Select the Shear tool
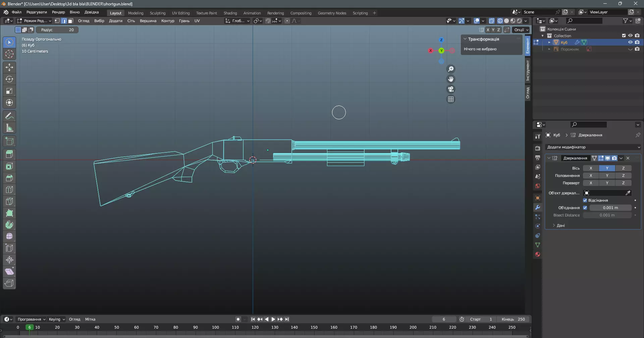Viewport: 644px width, 338px height. 9,272
